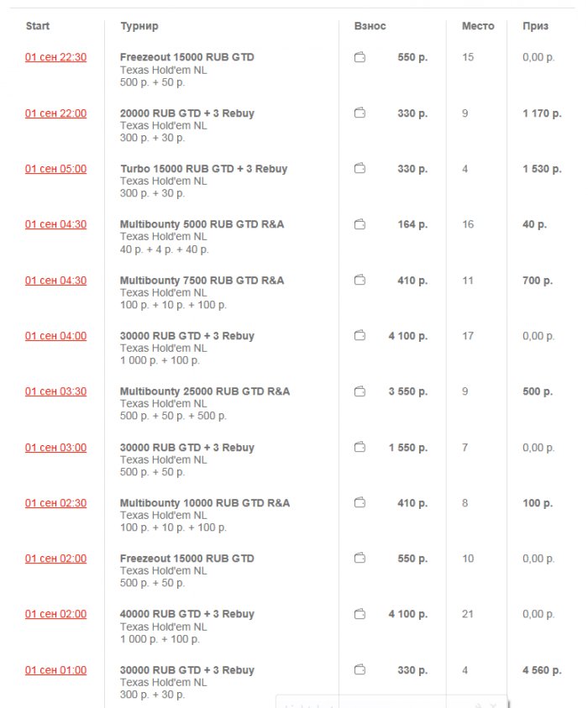Open the 01 сен 05:00 date link
This screenshot has width=588, height=708.
pos(55,169)
